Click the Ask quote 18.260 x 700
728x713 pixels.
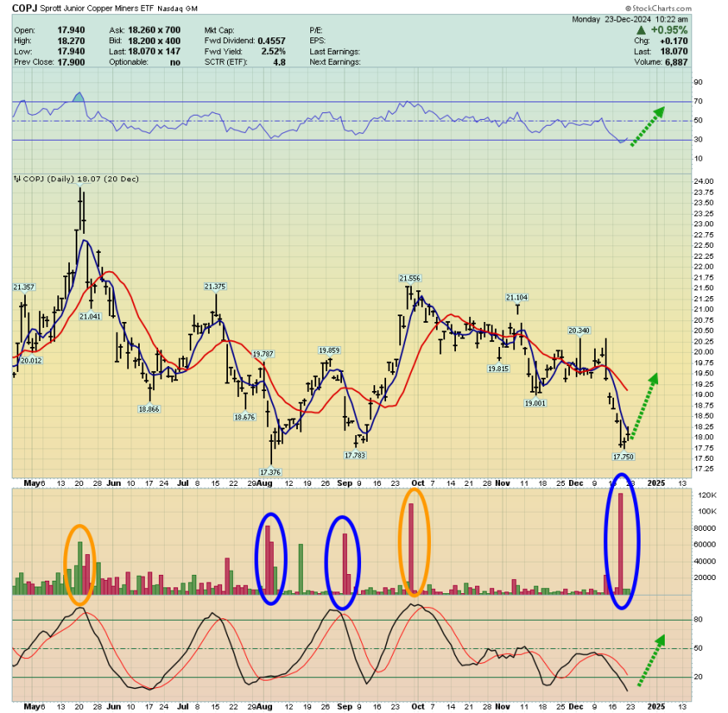pos(154,31)
